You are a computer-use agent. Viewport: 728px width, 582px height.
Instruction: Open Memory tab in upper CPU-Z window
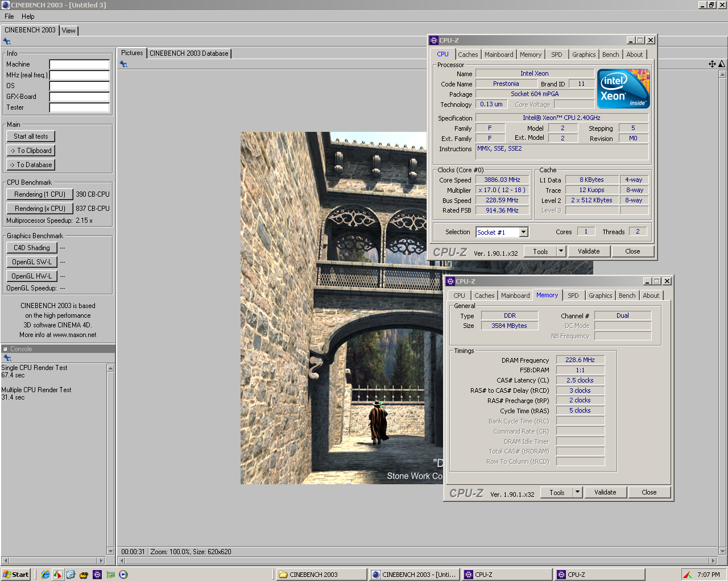pyautogui.click(x=531, y=55)
